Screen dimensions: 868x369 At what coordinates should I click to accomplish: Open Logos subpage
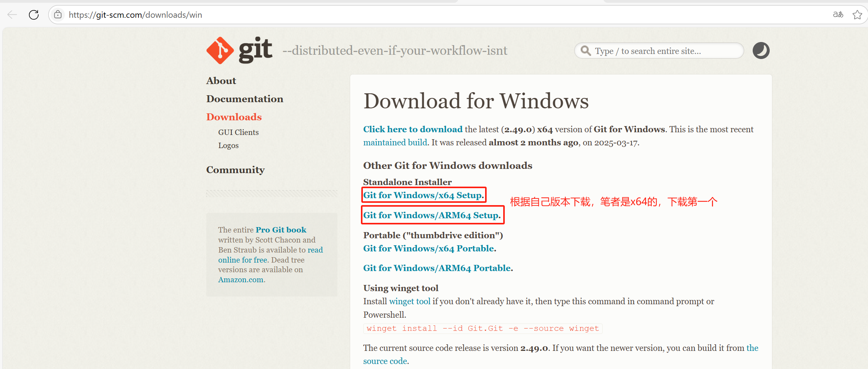[x=228, y=145]
